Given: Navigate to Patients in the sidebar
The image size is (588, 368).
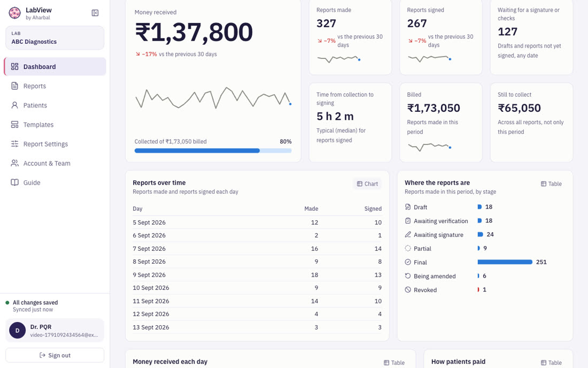Looking at the screenshot, I should click(x=55, y=105).
